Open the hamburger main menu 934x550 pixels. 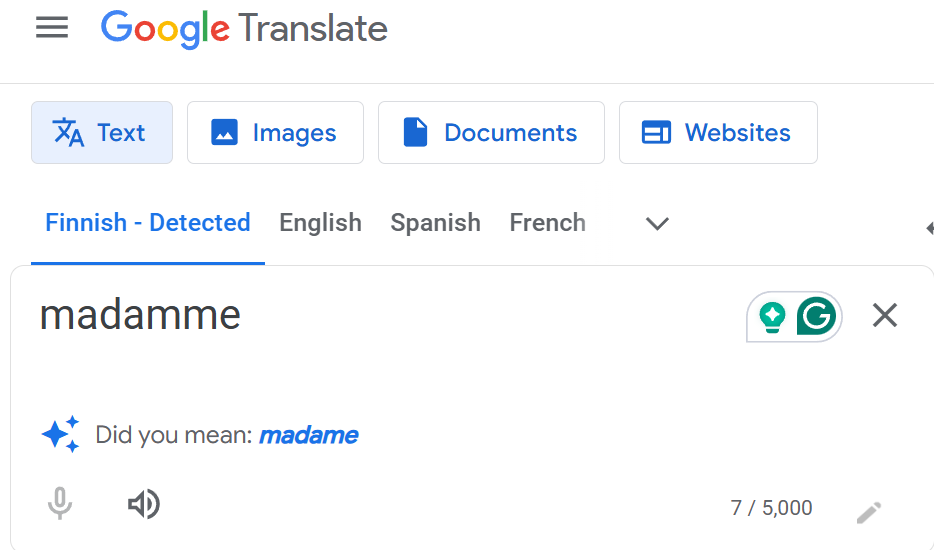click(52, 27)
